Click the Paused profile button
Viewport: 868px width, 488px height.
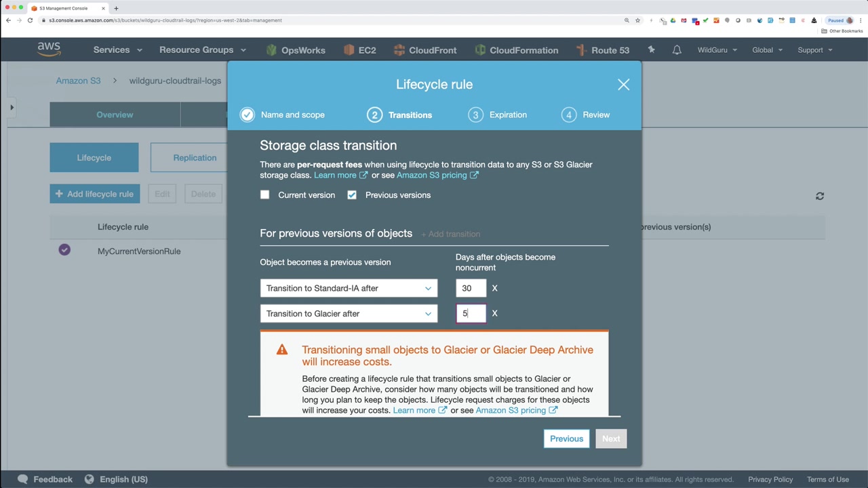[x=840, y=20]
